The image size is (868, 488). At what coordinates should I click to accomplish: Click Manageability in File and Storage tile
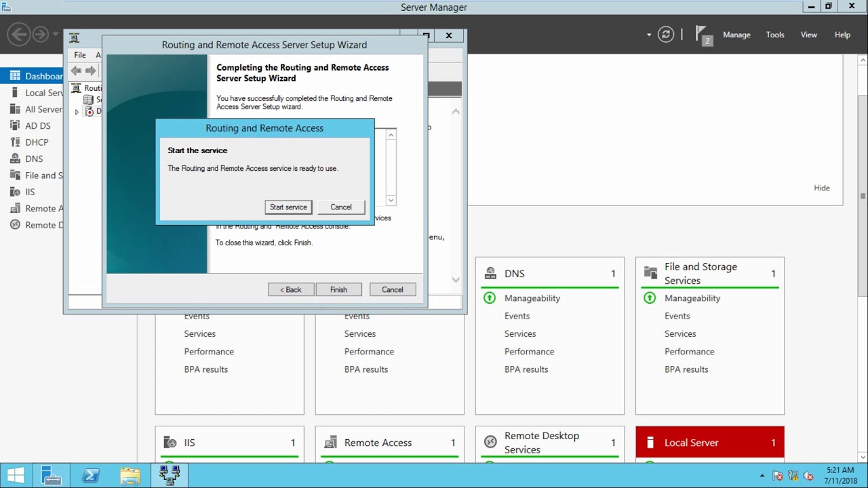tap(692, 298)
